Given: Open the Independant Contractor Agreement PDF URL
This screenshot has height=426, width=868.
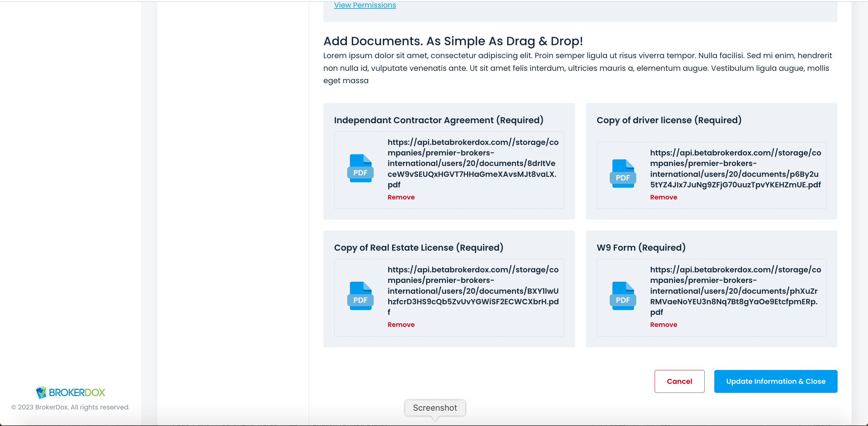Looking at the screenshot, I should [x=473, y=163].
